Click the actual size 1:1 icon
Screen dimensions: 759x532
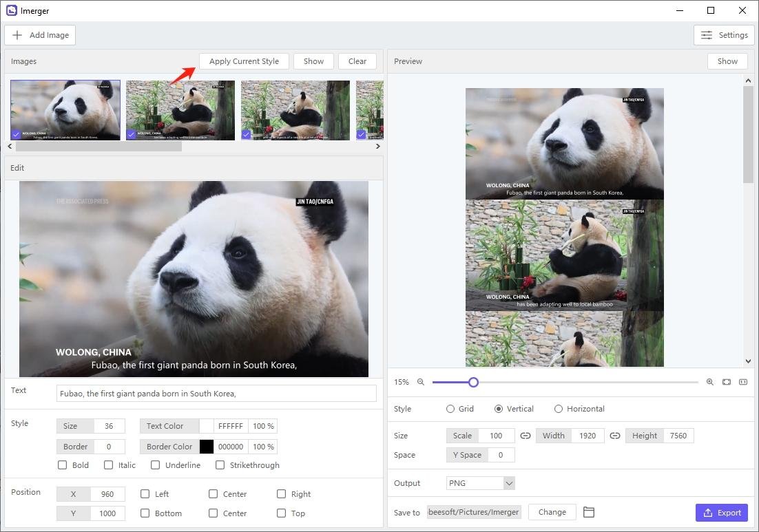[743, 382]
